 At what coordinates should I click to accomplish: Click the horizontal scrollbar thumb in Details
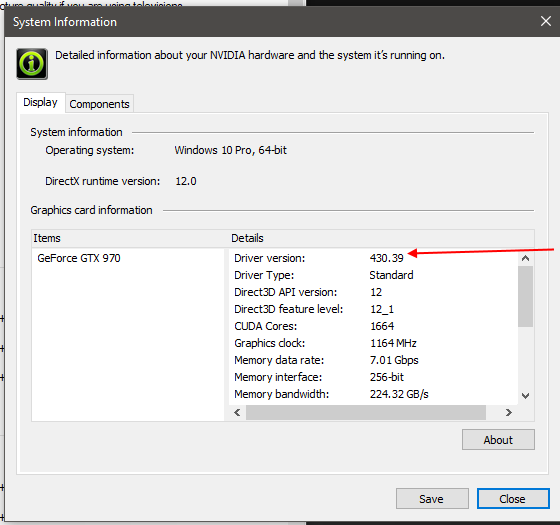(x=366, y=413)
